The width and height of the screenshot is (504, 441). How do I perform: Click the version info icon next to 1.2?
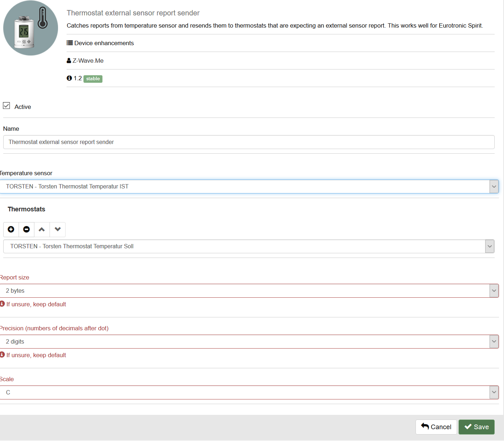[x=69, y=78]
